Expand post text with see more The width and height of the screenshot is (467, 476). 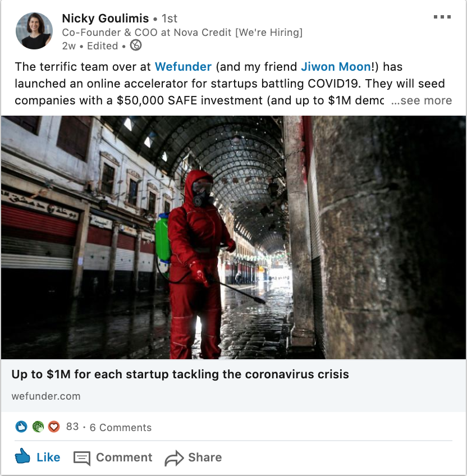pos(422,100)
